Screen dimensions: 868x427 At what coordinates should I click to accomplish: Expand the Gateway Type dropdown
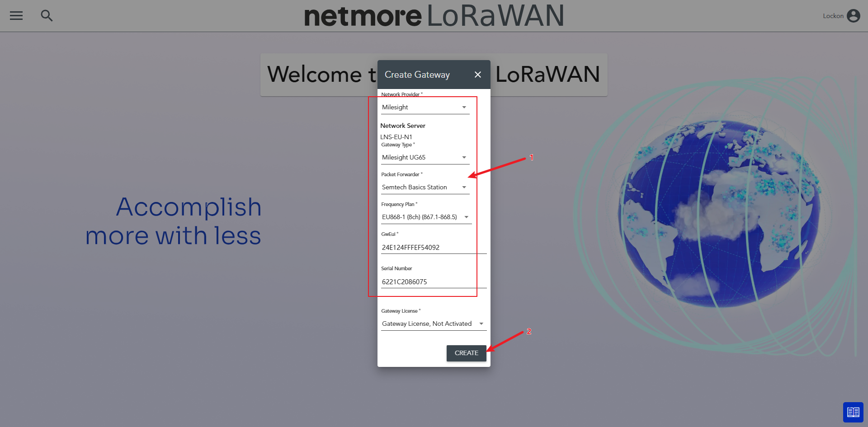[425, 157]
